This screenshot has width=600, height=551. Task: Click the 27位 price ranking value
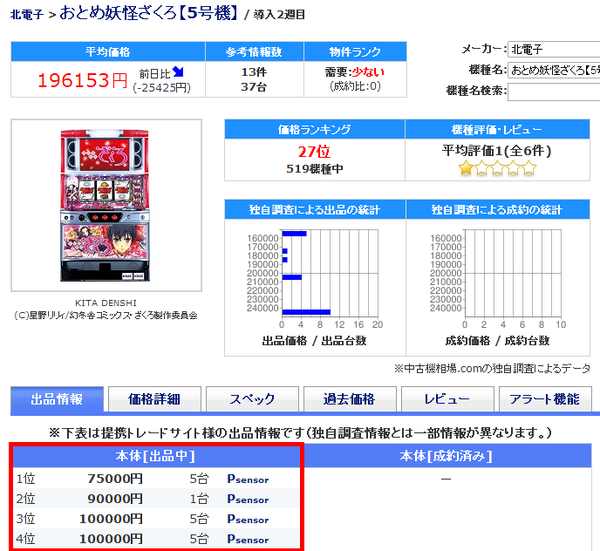(314, 152)
